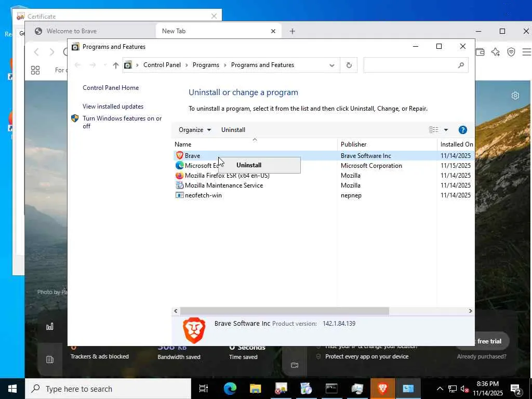Click the nepnep publisher cell
Screen dimensions: 532x399
[x=351, y=195]
